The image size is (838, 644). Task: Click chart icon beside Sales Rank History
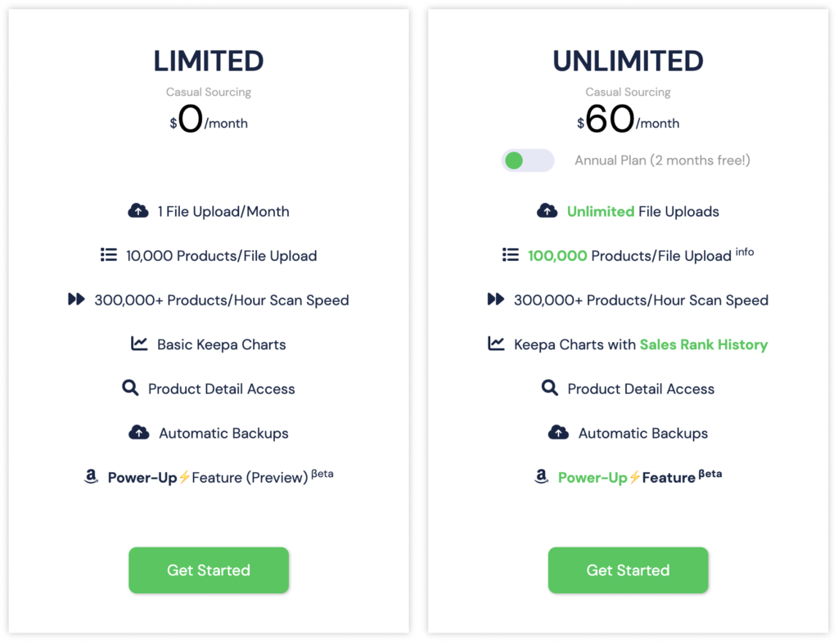pyautogui.click(x=496, y=344)
